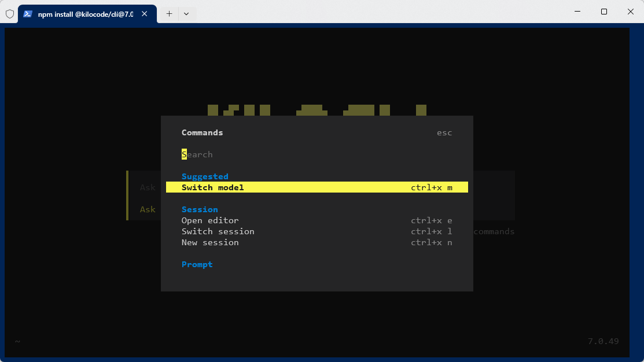Close the terminal window
The height and width of the screenshot is (362, 644).
(x=631, y=12)
